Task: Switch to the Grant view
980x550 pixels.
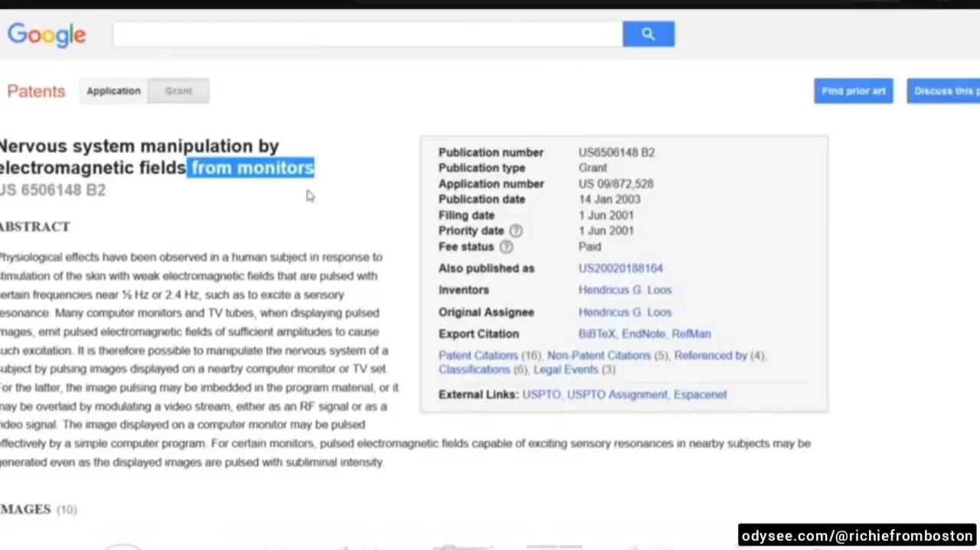Action: click(x=178, y=91)
